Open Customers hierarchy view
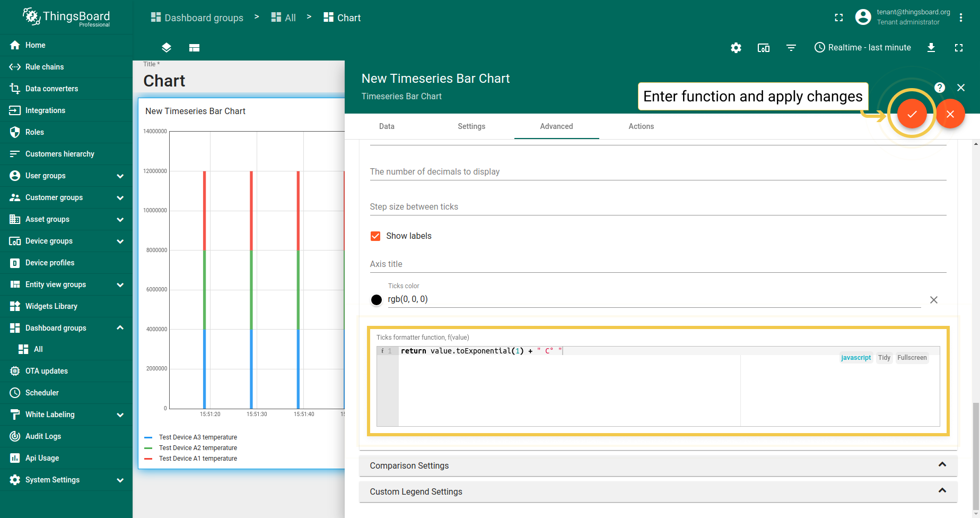Viewport: 980px width, 518px height. [66, 154]
